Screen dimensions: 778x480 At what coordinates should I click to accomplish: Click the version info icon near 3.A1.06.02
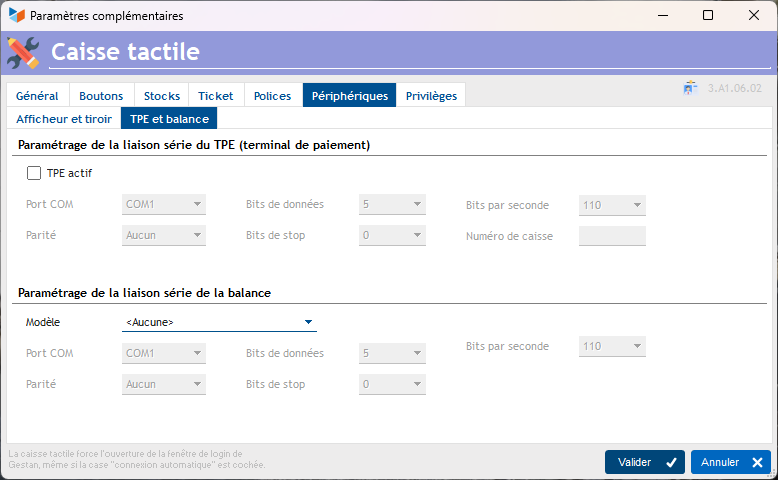click(690, 88)
